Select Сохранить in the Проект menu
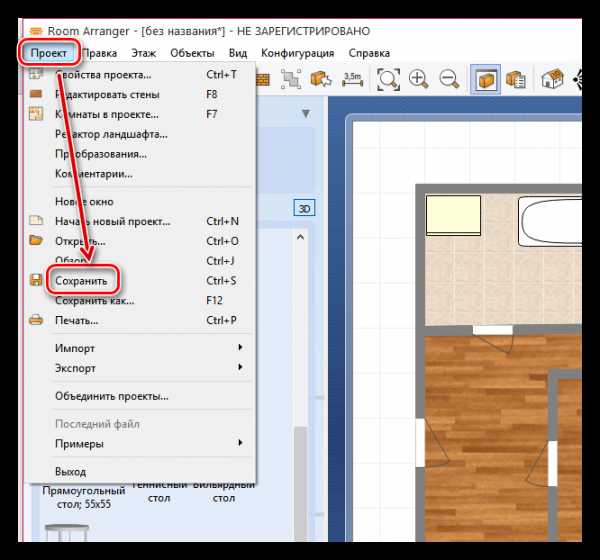 click(82, 281)
